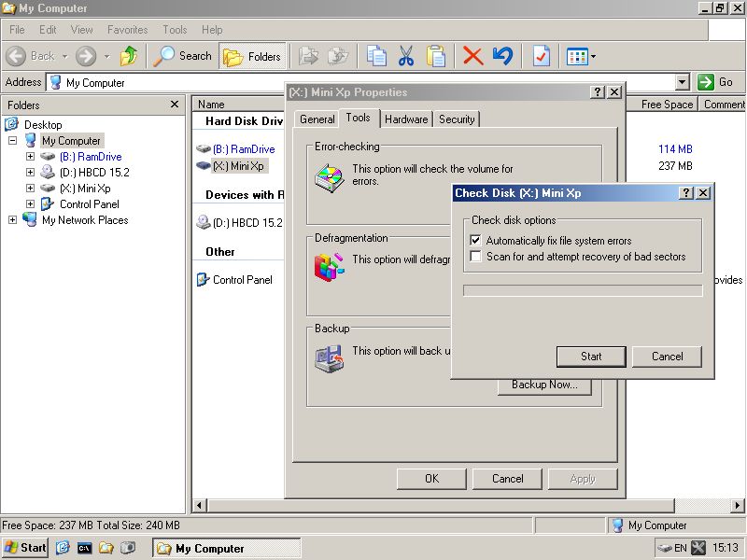Image resolution: width=747 pixels, height=560 pixels.
Task: Click the Copy icon in toolbar
Action: coord(376,56)
